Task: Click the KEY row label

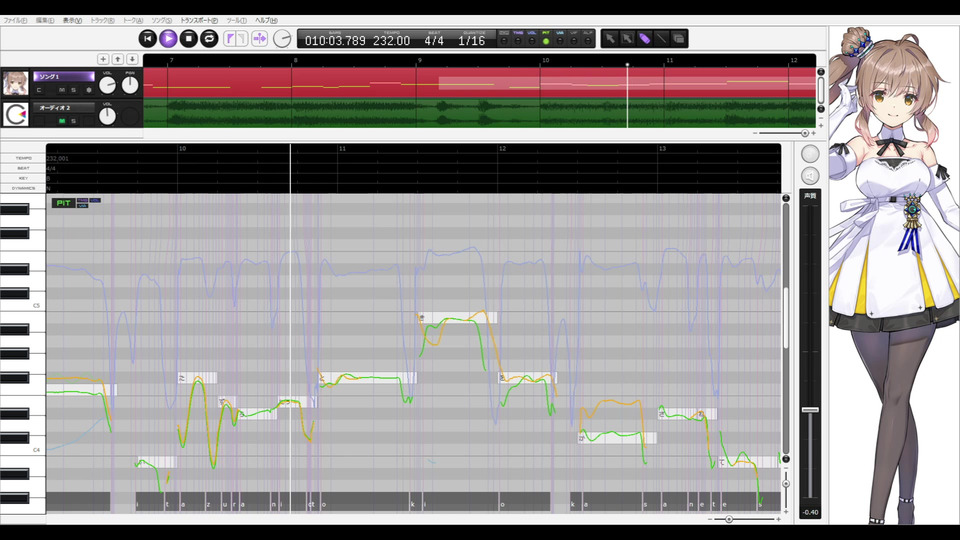Action: 23,178
